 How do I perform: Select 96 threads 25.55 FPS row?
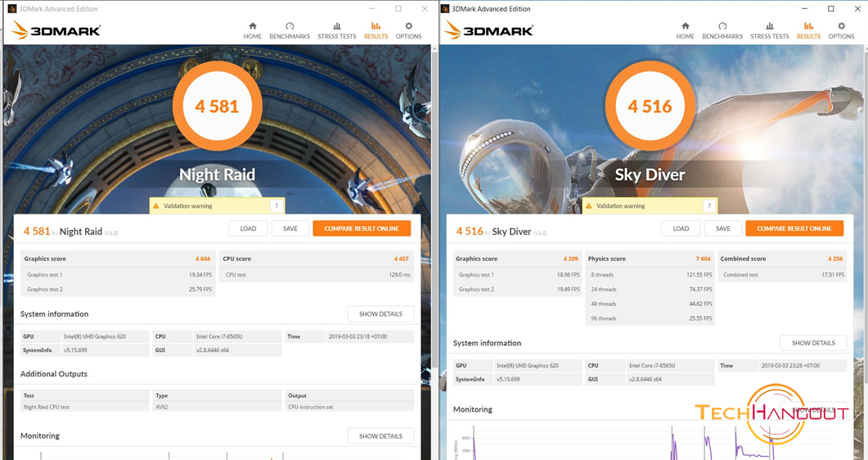[650, 319]
